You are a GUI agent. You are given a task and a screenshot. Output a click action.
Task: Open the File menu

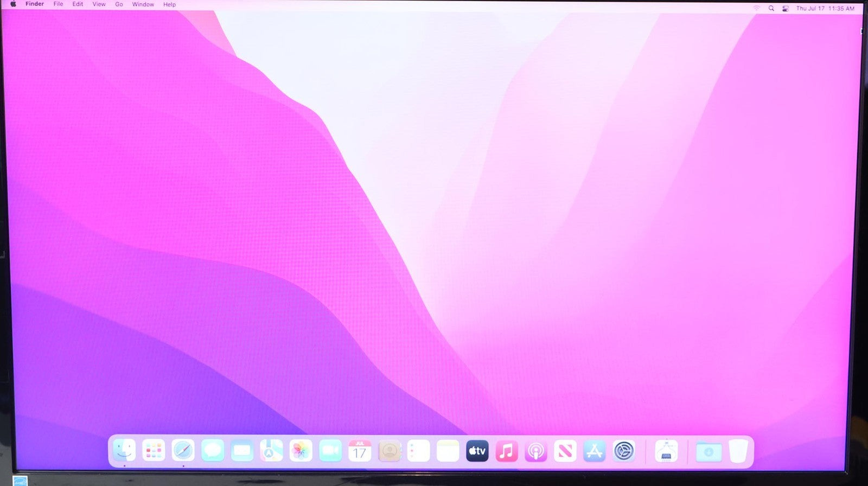58,4
